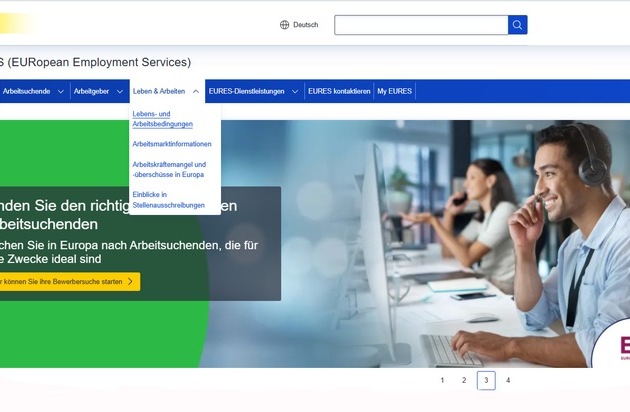Screen dimensions: 630x412
Task: Open Einblicke in Stellenausschreibungen entry
Action: (x=168, y=200)
